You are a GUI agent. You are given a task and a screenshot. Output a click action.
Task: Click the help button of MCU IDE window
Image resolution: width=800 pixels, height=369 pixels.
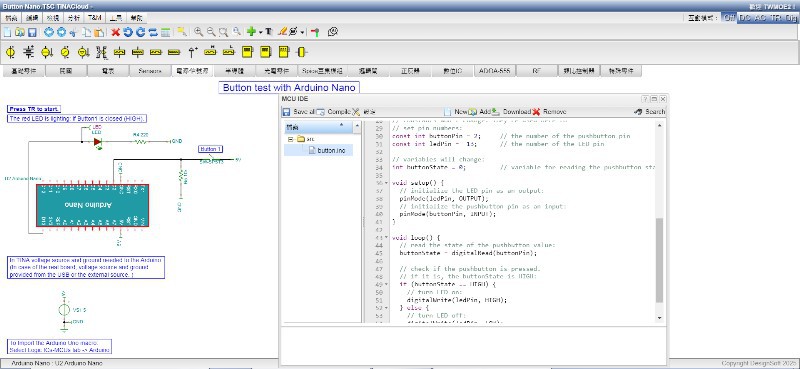tap(645, 99)
